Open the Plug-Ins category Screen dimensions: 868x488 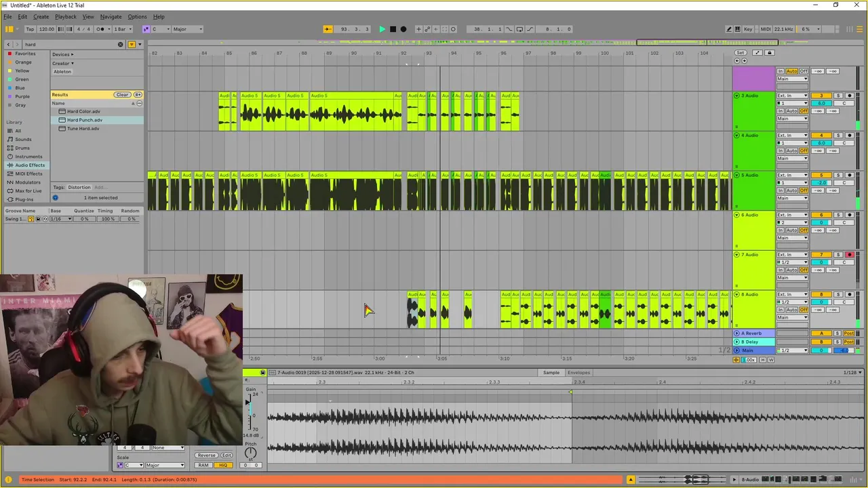point(24,199)
